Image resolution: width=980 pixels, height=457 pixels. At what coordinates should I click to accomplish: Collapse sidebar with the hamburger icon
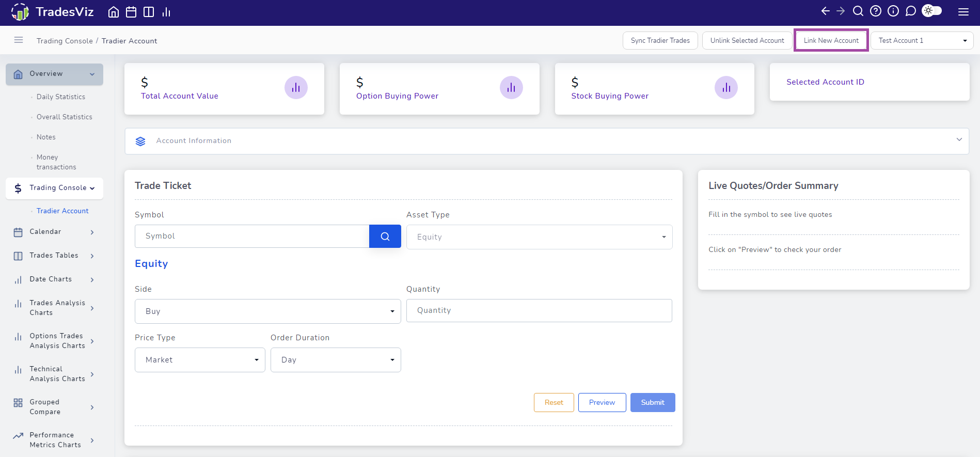(19, 40)
